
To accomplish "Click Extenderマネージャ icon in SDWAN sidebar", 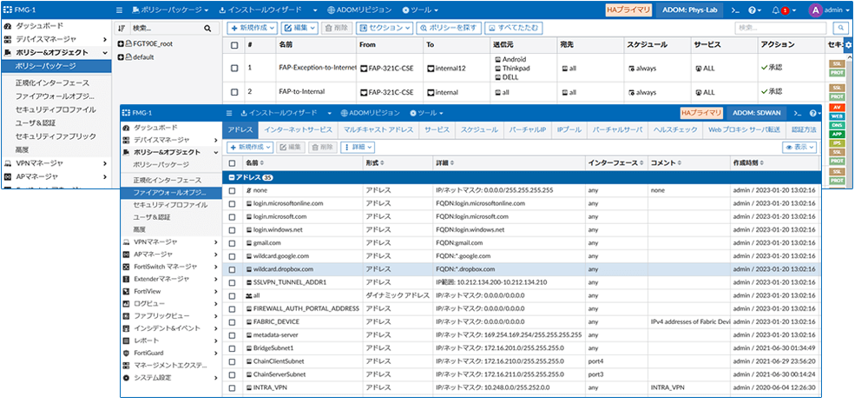I will point(126,279).
